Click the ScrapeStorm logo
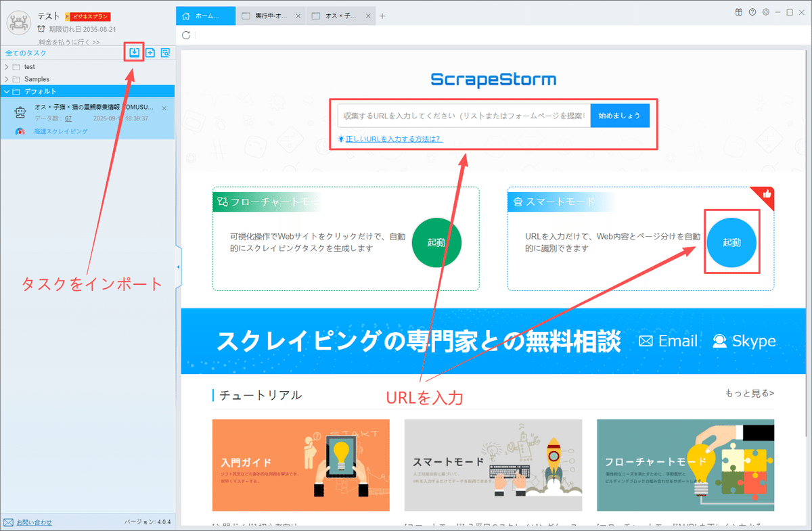 coord(493,80)
